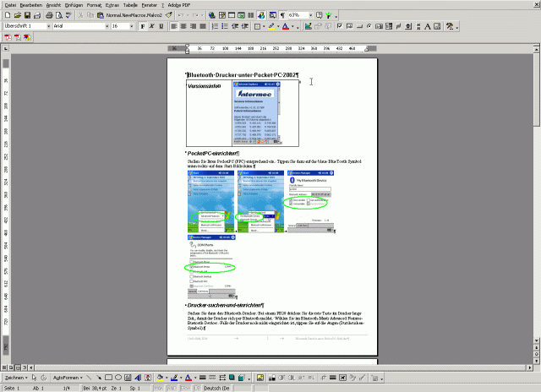Image resolution: width=541 pixels, height=392 pixels.
Task: Select the straight line drawing tool
Action: click(x=89, y=378)
